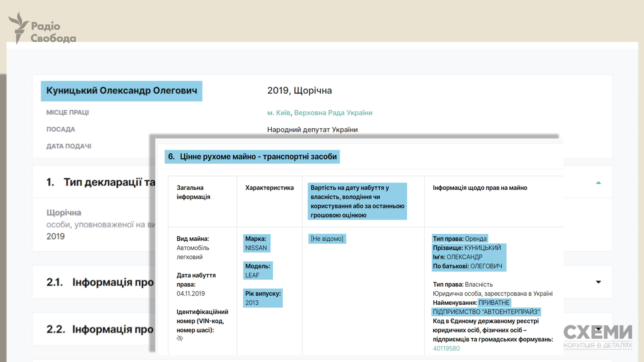The height and width of the screenshot is (362, 644).
Task: Select highlighted Рік випуску 2013 field
Action: (x=263, y=298)
